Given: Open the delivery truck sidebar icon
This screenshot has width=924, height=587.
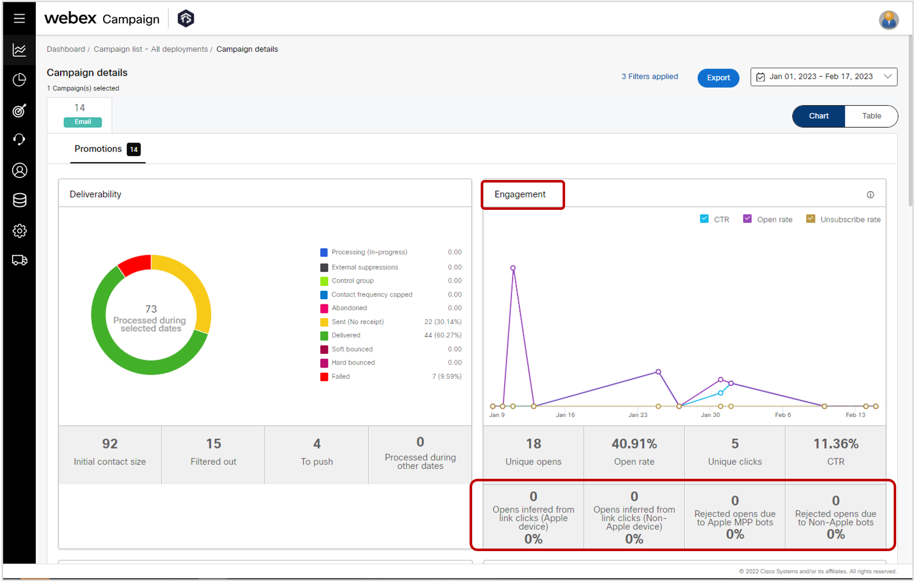Looking at the screenshot, I should (19, 260).
